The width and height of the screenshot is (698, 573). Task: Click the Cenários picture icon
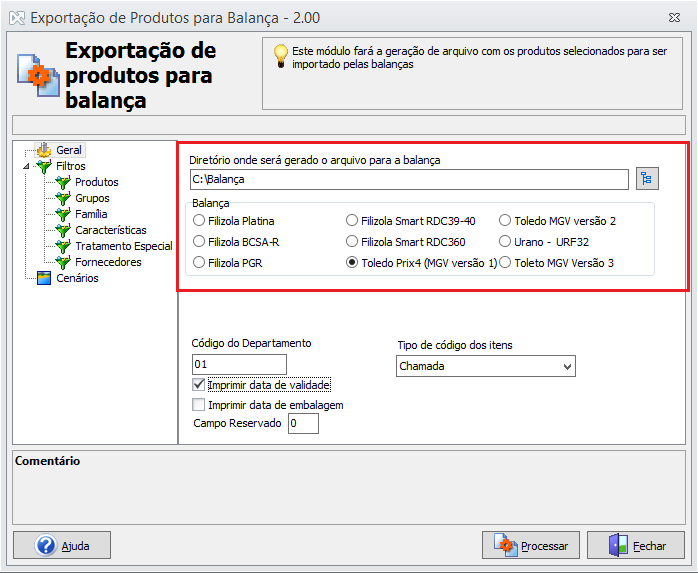pyautogui.click(x=44, y=278)
